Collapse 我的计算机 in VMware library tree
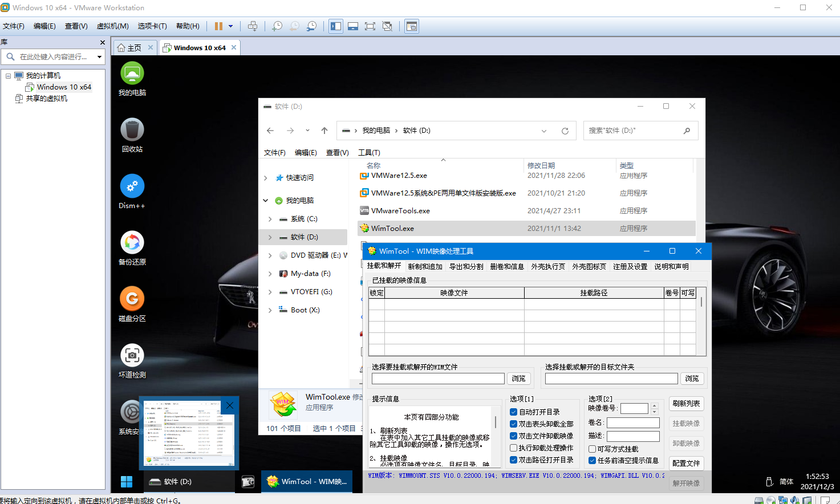 (x=8, y=76)
